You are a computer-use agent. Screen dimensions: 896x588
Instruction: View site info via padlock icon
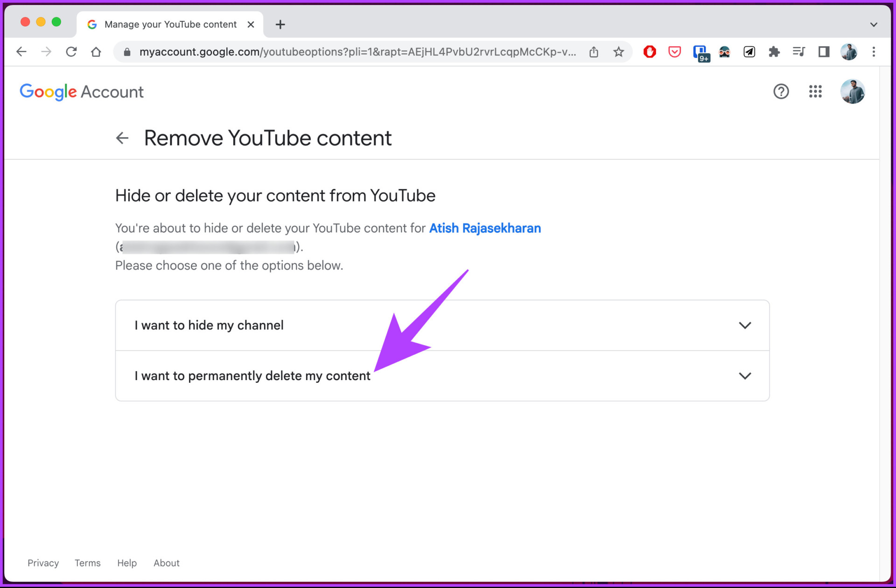click(126, 52)
